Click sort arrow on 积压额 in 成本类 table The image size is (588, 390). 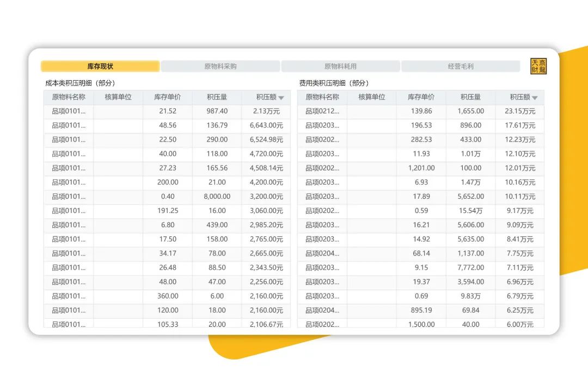281,98
